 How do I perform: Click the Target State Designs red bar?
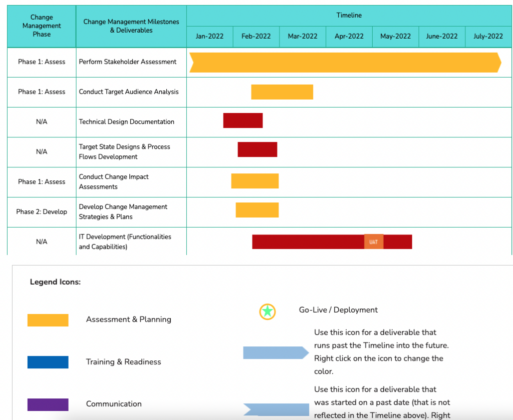pos(258,149)
